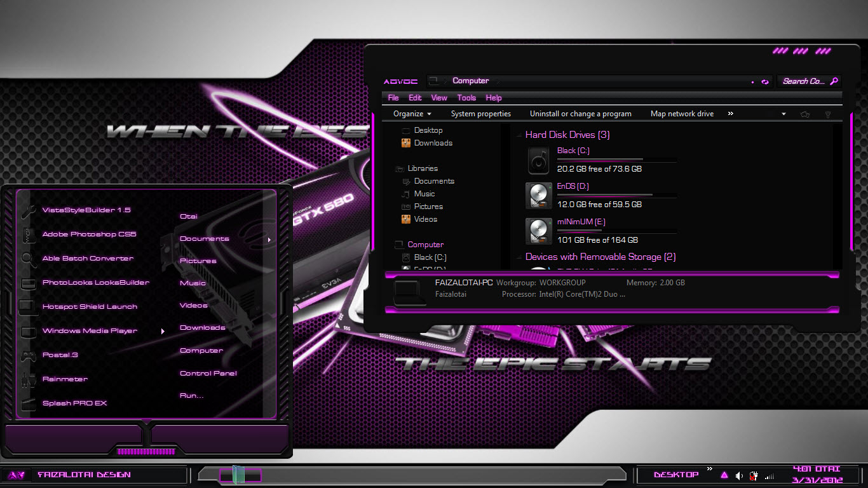
Task: Click the Videos library icon in navigation pane
Action: [406, 219]
